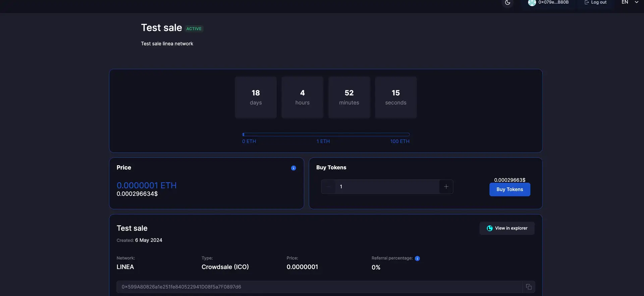
Task: Open wallet address 0x079e...B80B
Action: click(x=553, y=2)
